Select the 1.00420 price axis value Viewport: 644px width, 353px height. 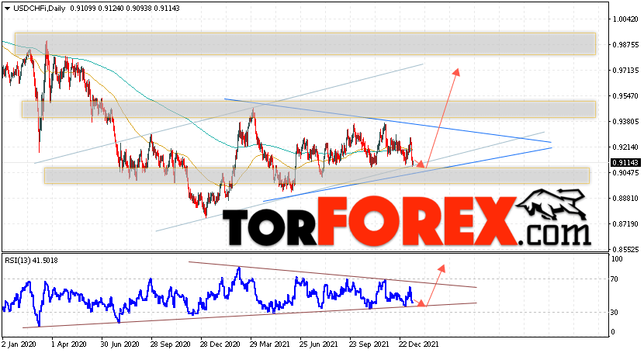[x=625, y=19]
